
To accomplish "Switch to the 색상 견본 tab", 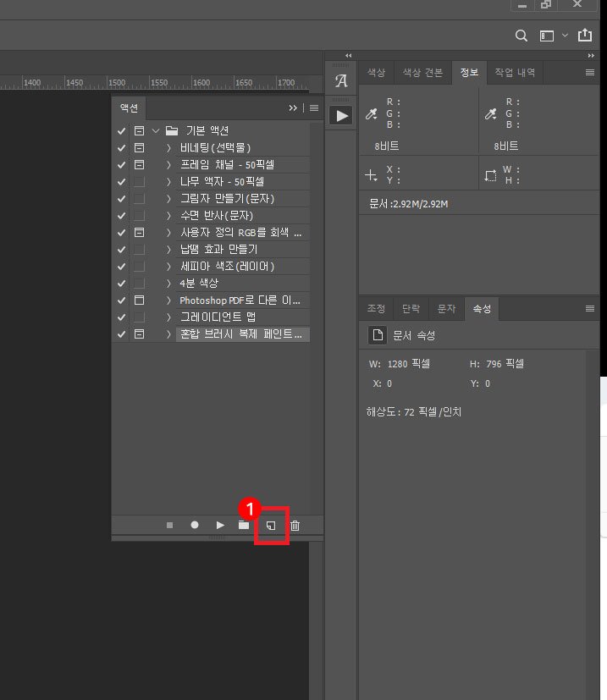I will click(422, 73).
